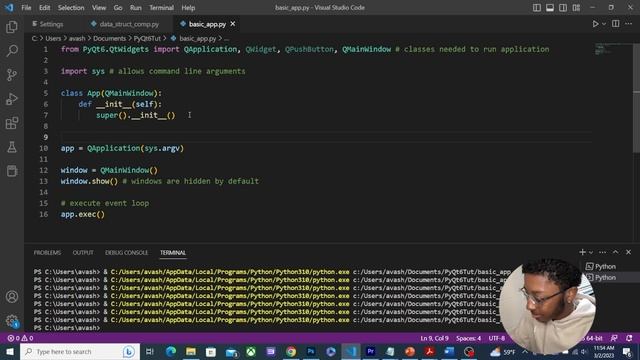Screen dimensions: 640x360
Task: Open File Explorer from taskbar
Action: click(x=191, y=351)
